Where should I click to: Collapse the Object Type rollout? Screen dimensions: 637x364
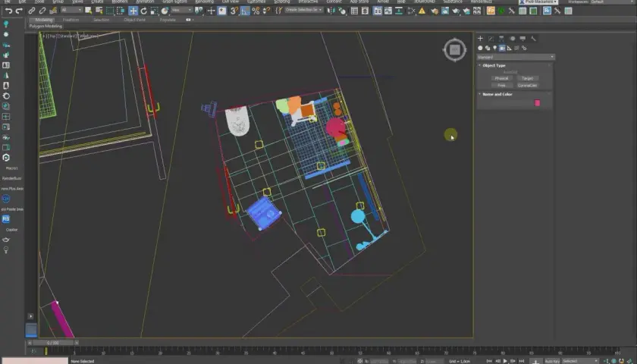pos(494,65)
